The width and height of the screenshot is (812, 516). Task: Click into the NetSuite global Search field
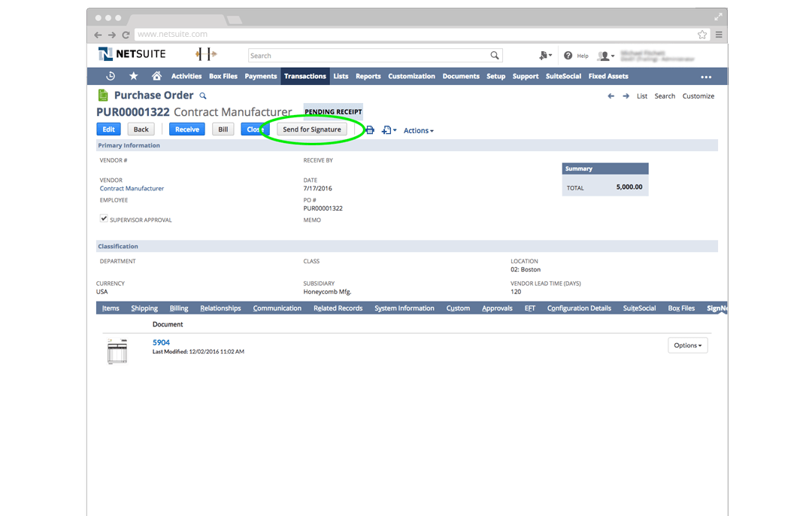coord(368,56)
